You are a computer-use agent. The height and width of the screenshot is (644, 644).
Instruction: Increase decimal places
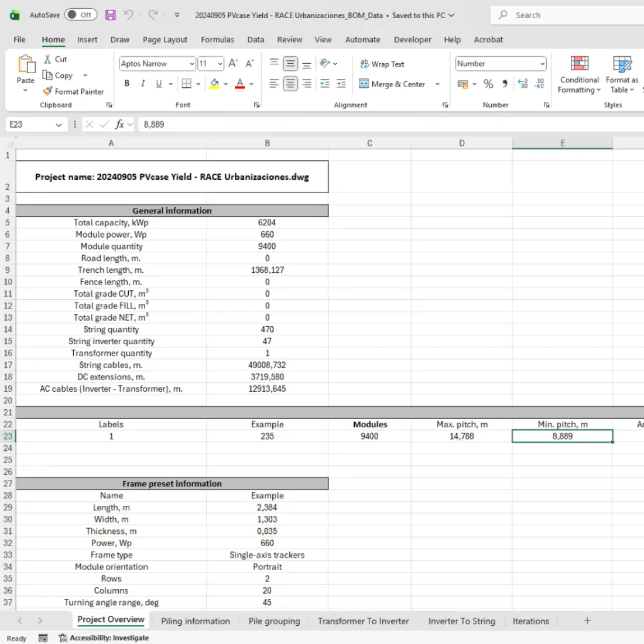pyautogui.click(x=522, y=84)
